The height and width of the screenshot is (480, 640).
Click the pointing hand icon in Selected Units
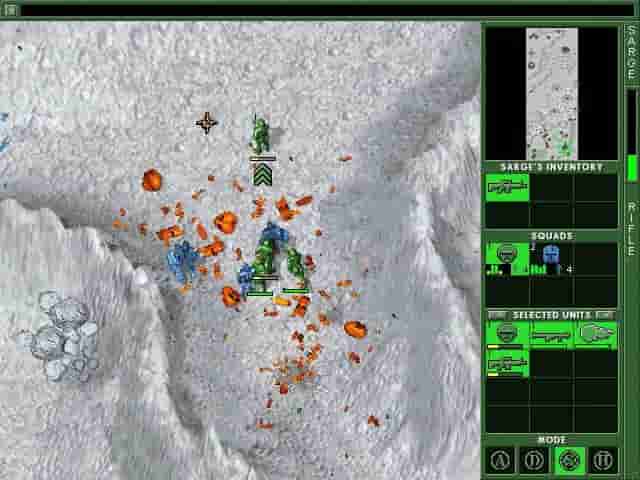pos(596,335)
